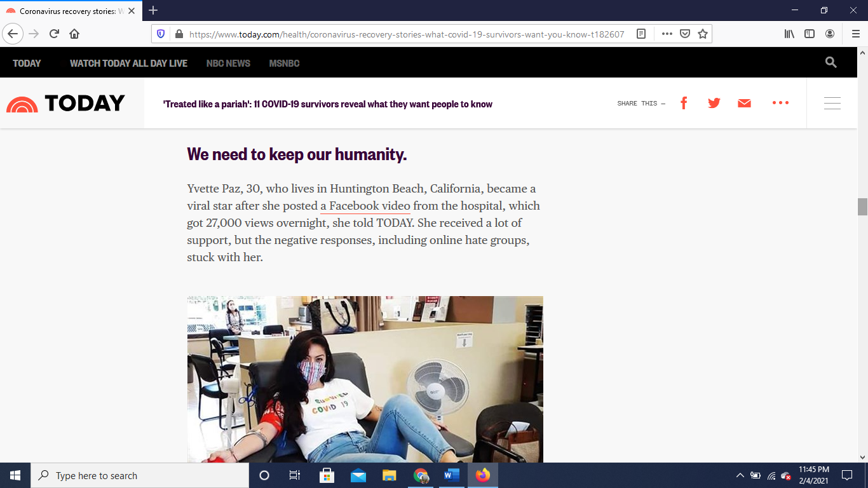
Task: Open the site search magnifier icon
Action: coord(831,62)
